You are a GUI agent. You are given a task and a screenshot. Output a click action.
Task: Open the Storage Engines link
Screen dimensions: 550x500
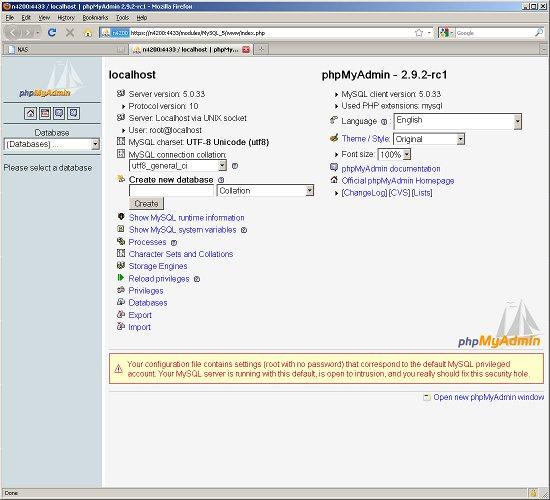tap(158, 266)
